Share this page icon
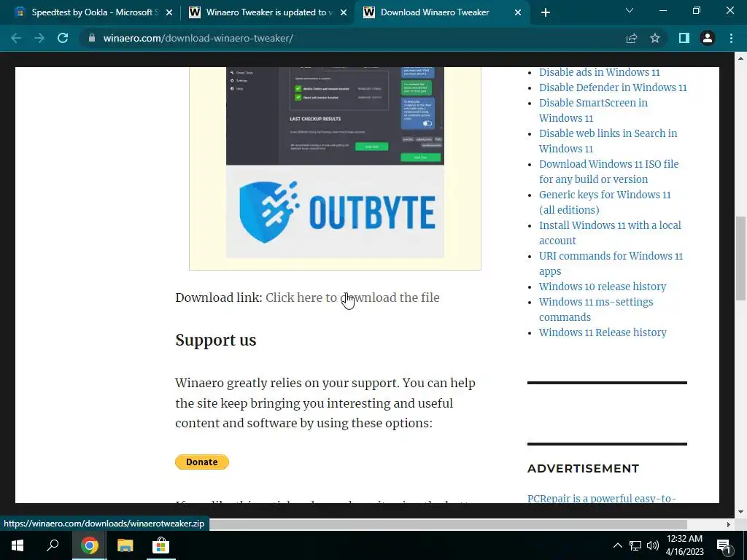This screenshot has height=560, width=747. pyautogui.click(x=631, y=38)
